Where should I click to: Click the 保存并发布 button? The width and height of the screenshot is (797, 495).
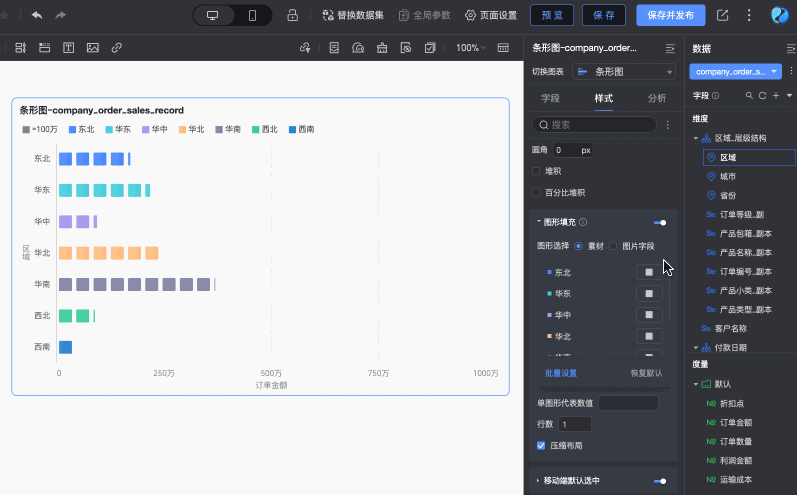[670, 15]
